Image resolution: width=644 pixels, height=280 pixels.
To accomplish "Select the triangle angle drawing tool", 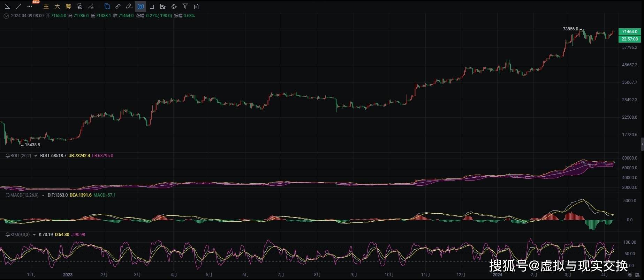I will pyautogui.click(x=7, y=6).
